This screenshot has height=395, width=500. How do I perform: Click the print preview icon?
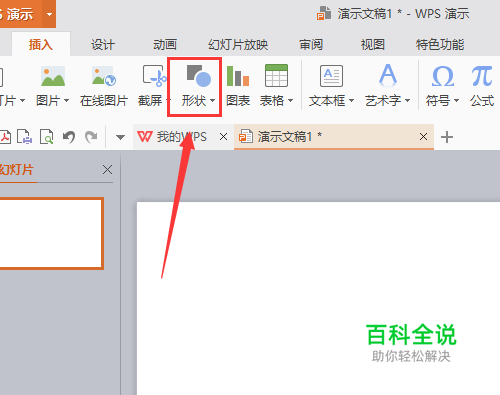(46, 137)
